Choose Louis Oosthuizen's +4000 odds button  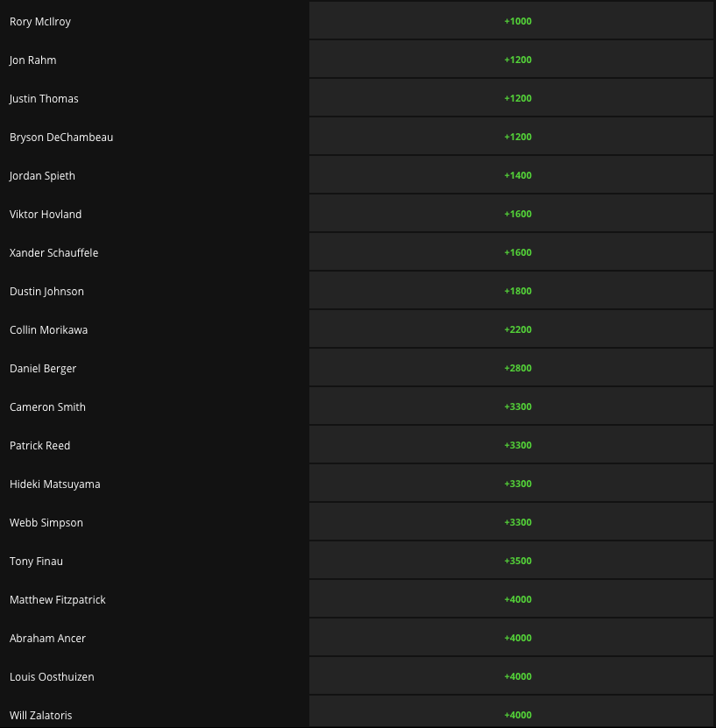click(517, 676)
